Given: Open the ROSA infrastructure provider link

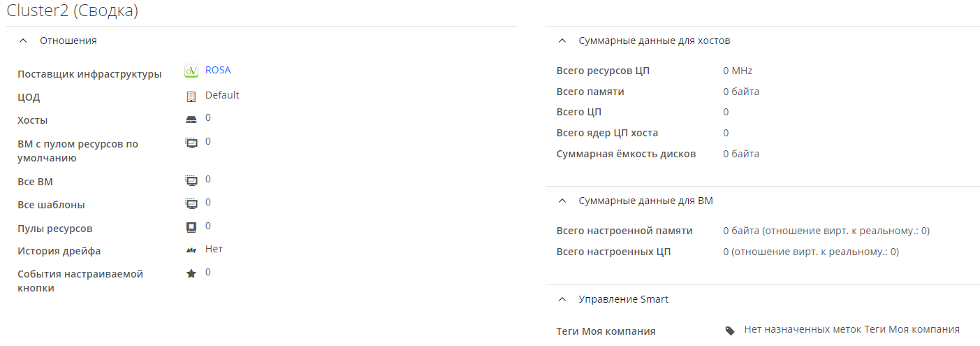Looking at the screenshot, I should (218, 70).
